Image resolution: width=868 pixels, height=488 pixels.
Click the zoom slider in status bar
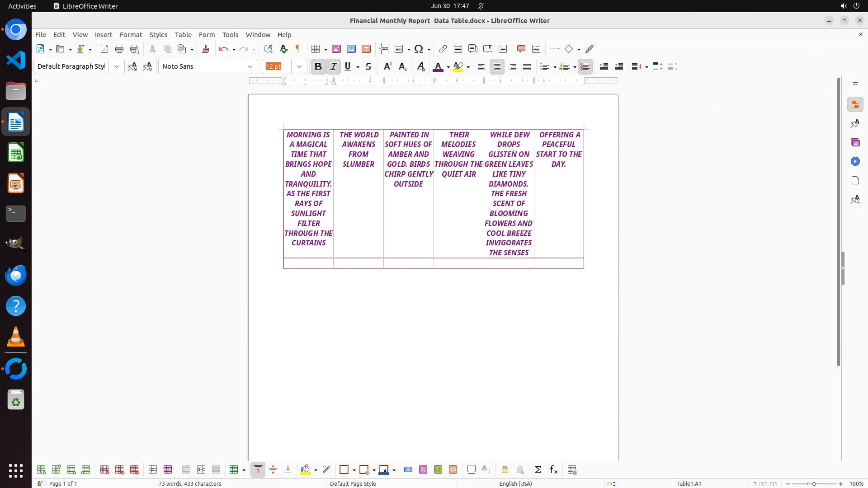pos(814,483)
